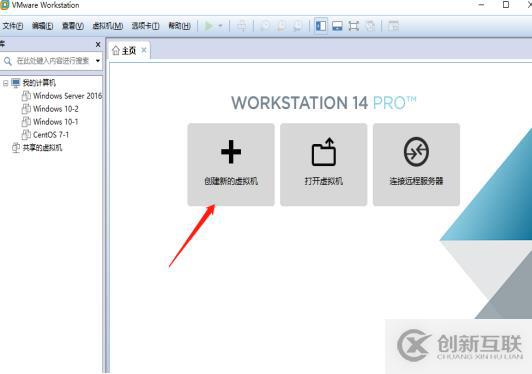Click the take snapshot toolbar icon
The height and width of the screenshot is (374, 532).
tap(265, 26)
